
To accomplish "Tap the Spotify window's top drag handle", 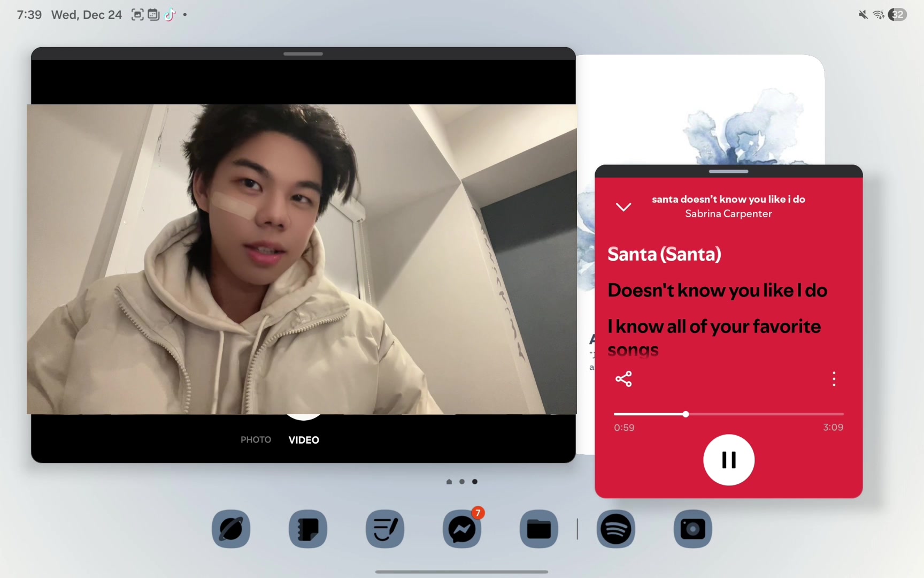I will 728,171.
